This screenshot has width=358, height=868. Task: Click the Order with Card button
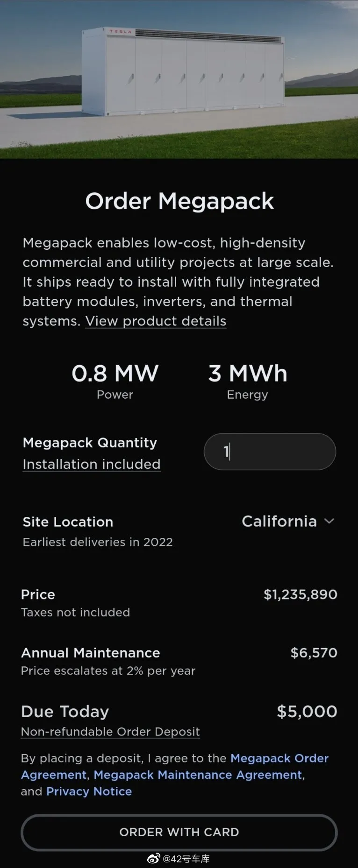[179, 832]
